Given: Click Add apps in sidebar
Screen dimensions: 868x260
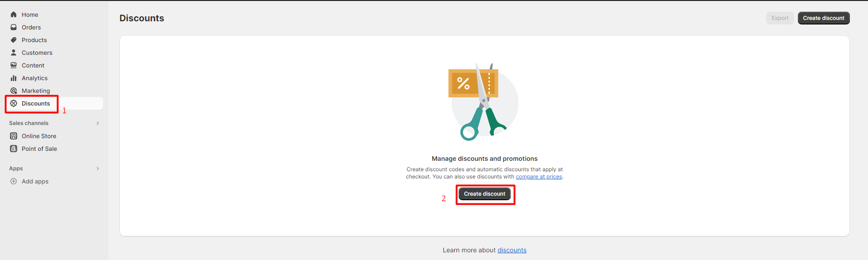Looking at the screenshot, I should click(x=54, y=181).
